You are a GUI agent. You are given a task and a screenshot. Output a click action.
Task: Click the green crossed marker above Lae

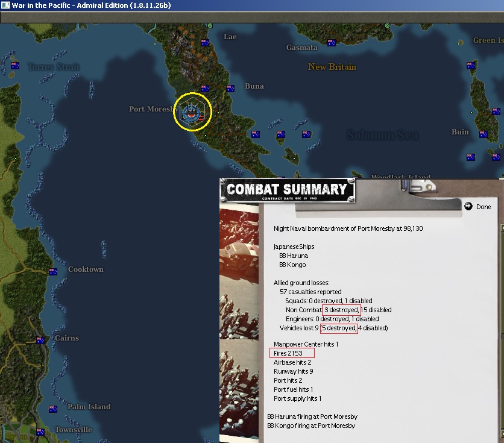pyautogui.click(x=210, y=25)
